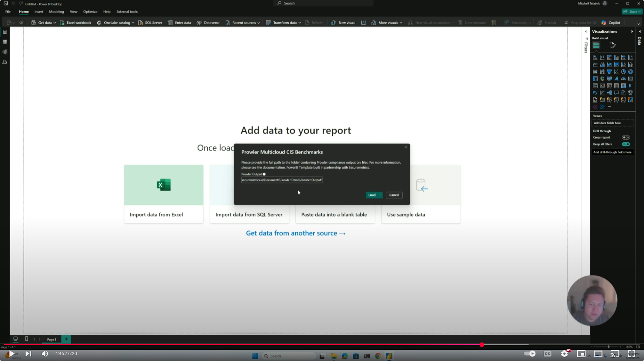
Task: Select the R script visual
Action: point(630,86)
